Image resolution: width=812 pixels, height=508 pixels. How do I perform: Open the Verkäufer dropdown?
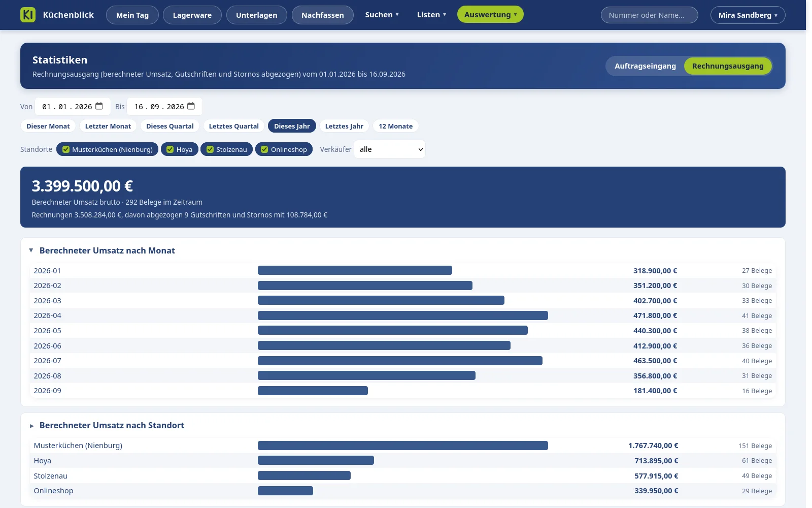[x=390, y=149]
